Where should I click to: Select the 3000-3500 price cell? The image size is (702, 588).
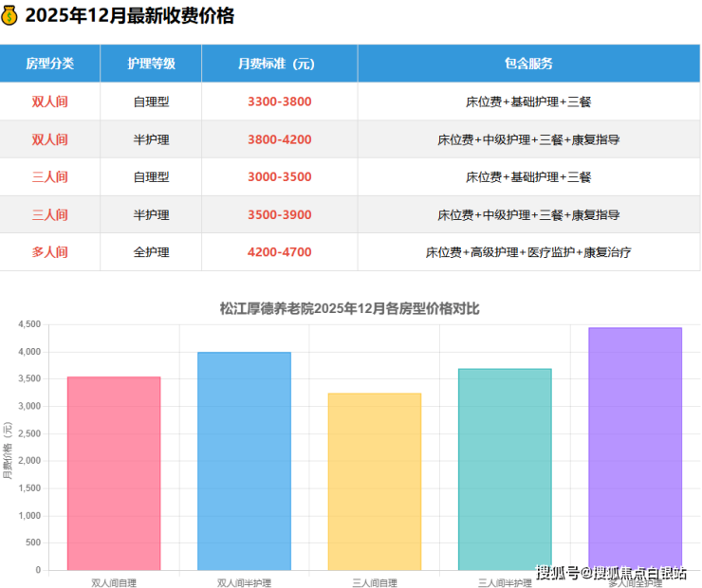pyautogui.click(x=279, y=177)
